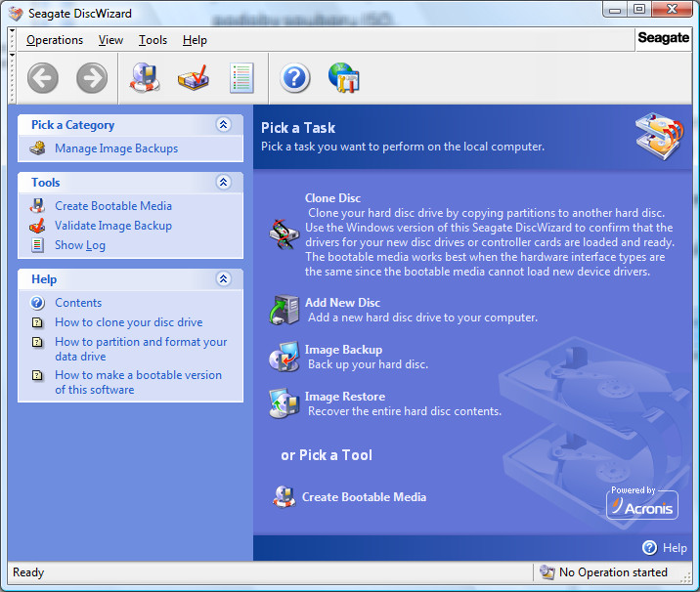
Task: Click the Pick a Category panel header
Action: coord(130,125)
